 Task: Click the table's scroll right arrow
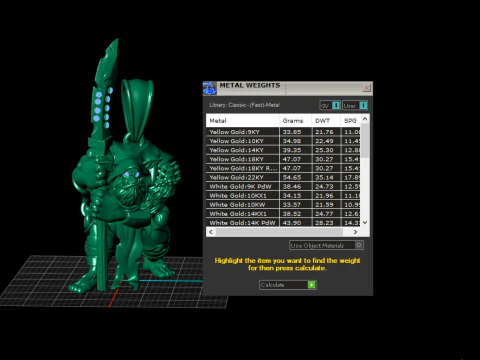click(355, 232)
